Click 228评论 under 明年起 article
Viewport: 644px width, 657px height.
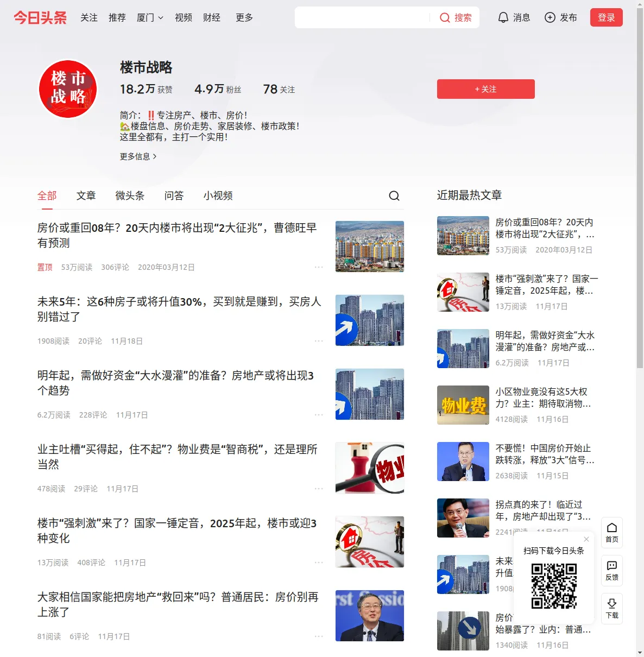click(x=93, y=415)
